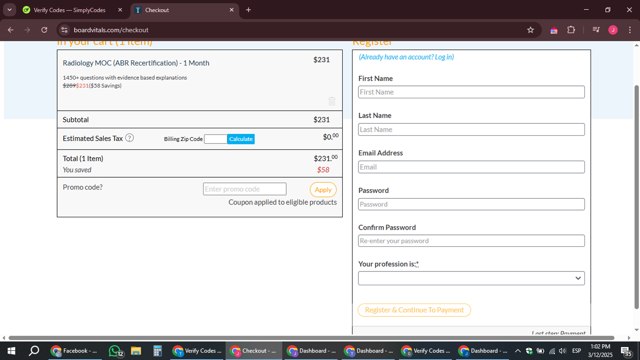Open the Chrome profile avatar
The height and width of the screenshot is (360, 640).
click(613, 30)
